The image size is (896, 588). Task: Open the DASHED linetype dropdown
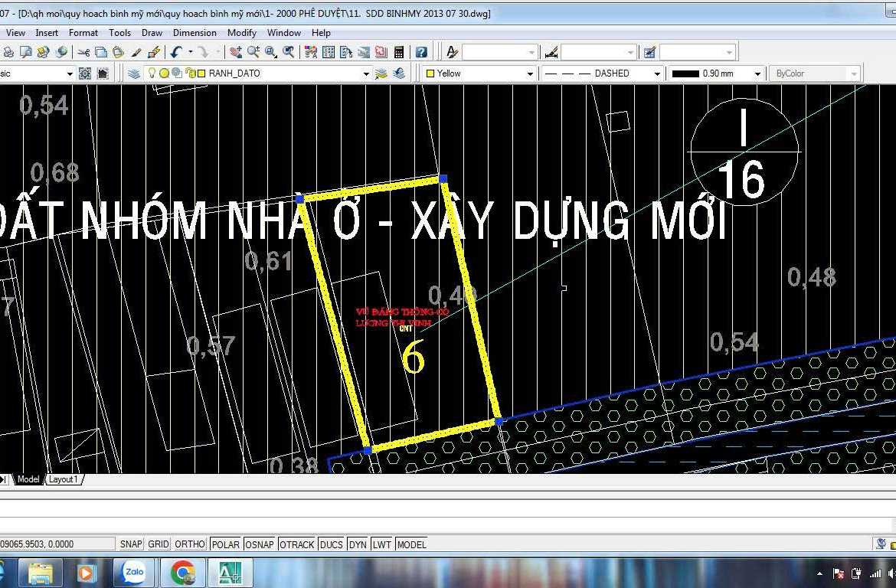tap(656, 73)
